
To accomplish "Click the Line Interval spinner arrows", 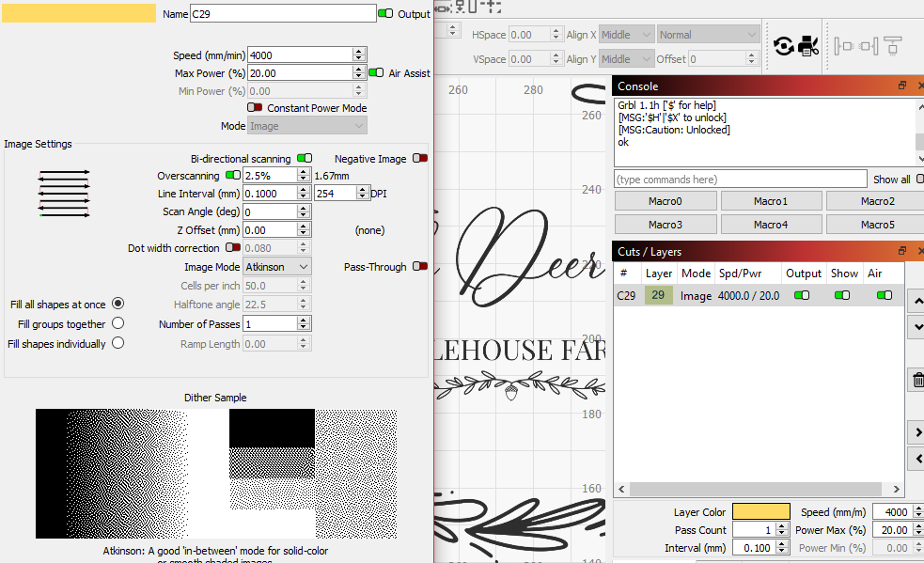I will point(303,193).
